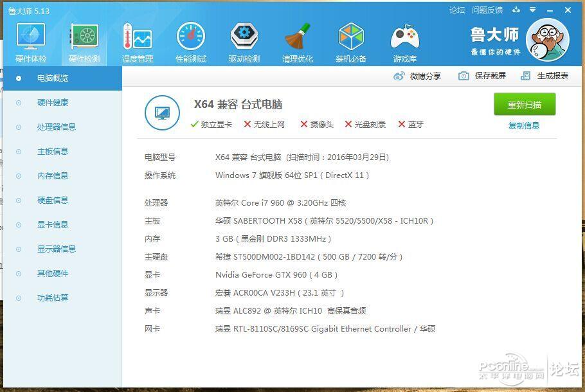The image size is (585, 392).
Task: Minimize the 鲁大师 window
Action: (x=550, y=10)
